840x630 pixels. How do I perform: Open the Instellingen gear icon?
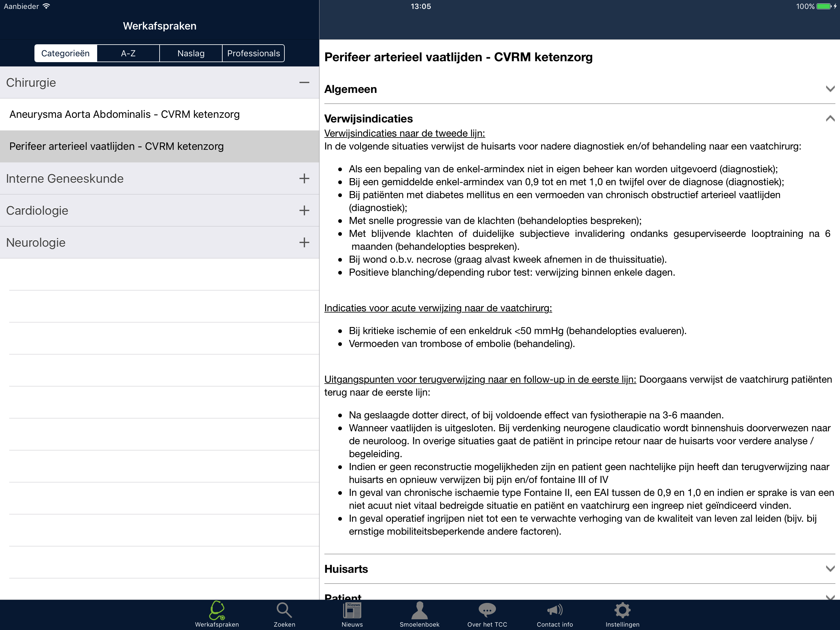pyautogui.click(x=622, y=610)
